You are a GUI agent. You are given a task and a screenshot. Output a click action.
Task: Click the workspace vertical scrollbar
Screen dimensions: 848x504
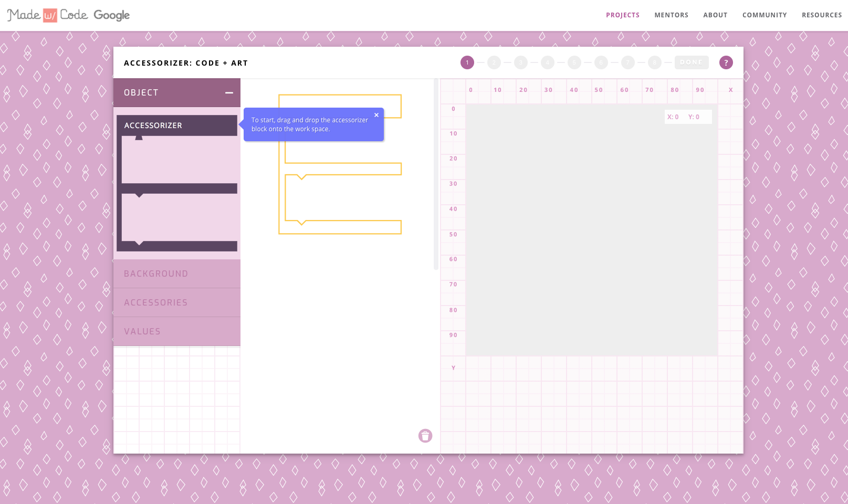(x=436, y=174)
